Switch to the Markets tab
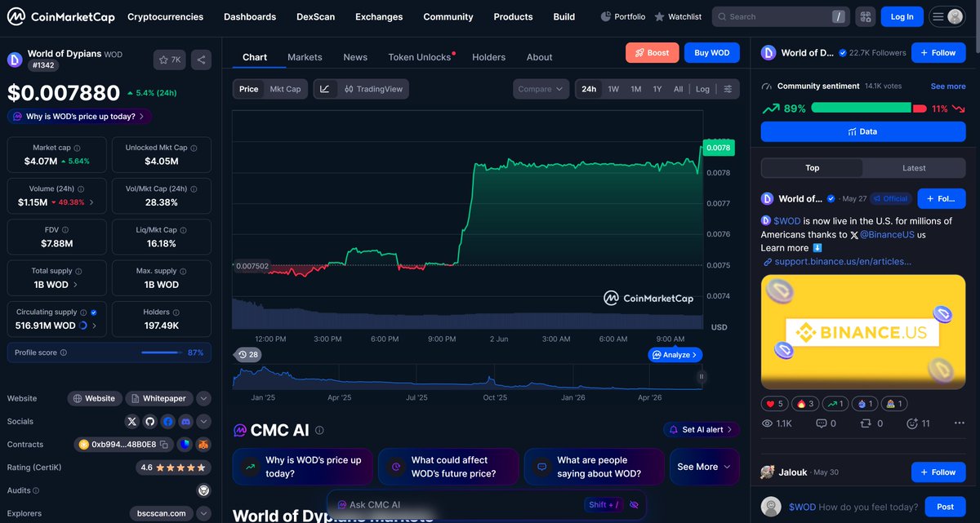Screen dimensions: 980x523 coord(305,57)
